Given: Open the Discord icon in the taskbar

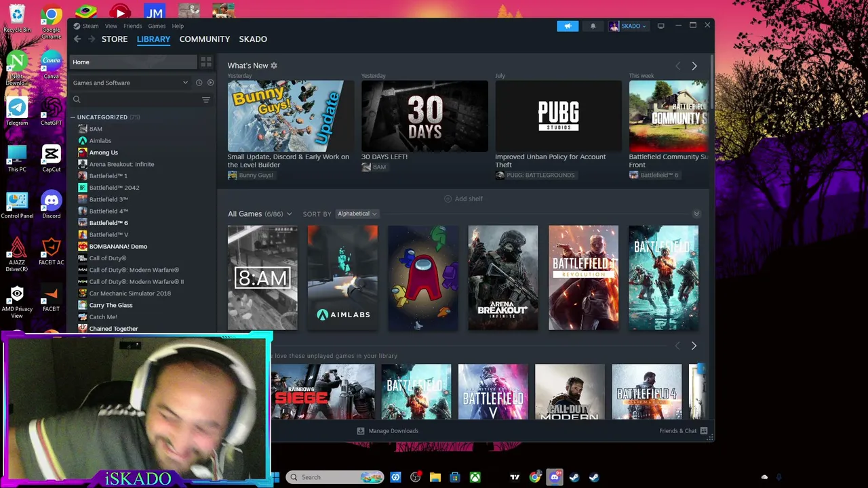Looking at the screenshot, I should pyautogui.click(x=555, y=477).
